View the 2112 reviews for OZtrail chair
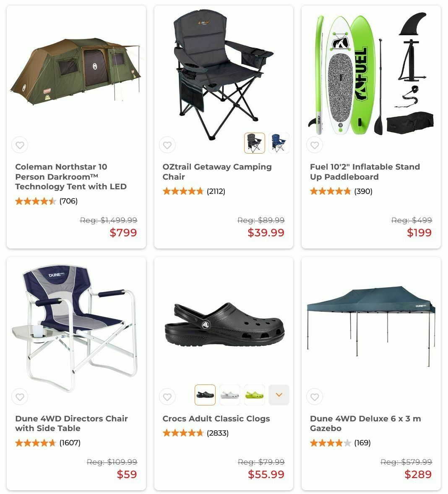Screen dimensions: 448x494 tap(194, 191)
